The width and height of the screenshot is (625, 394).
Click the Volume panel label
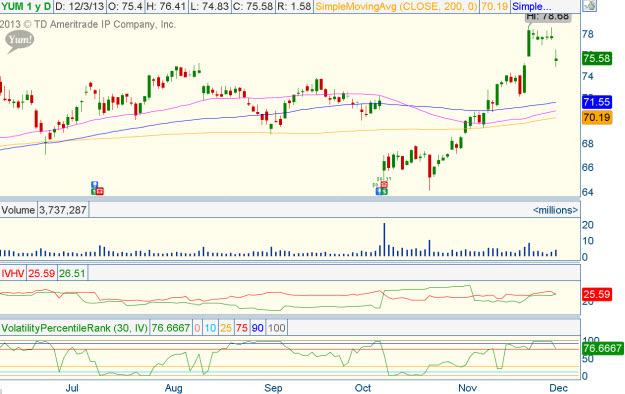pos(18,210)
